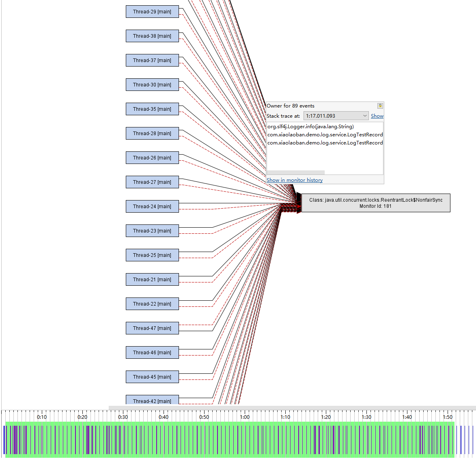The width and height of the screenshot is (476, 459).
Task: Click the scrollbar at the bottom of the popup
Action: tap(295, 172)
